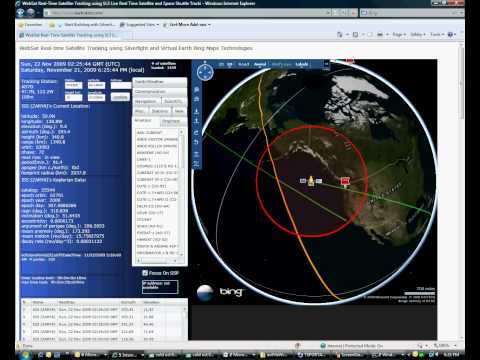Open the Stations satellite category
Image resolution: width=480 pixels, height=360 pixels.
point(160,111)
